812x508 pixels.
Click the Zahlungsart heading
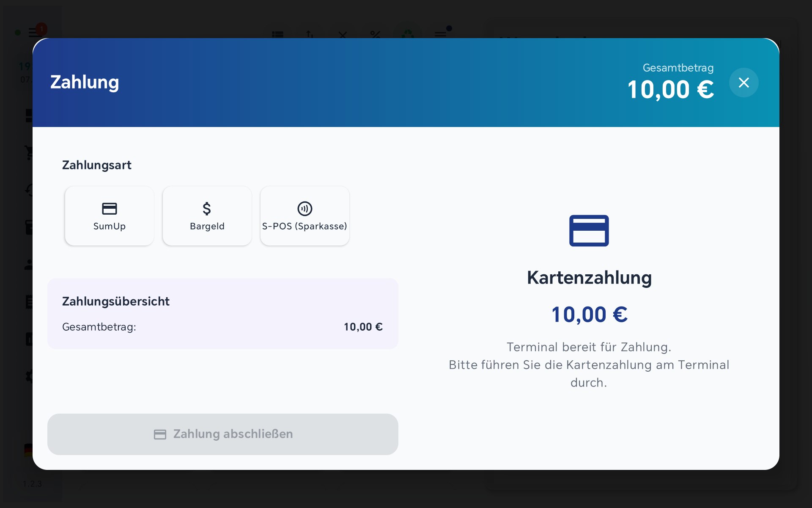[97, 165]
